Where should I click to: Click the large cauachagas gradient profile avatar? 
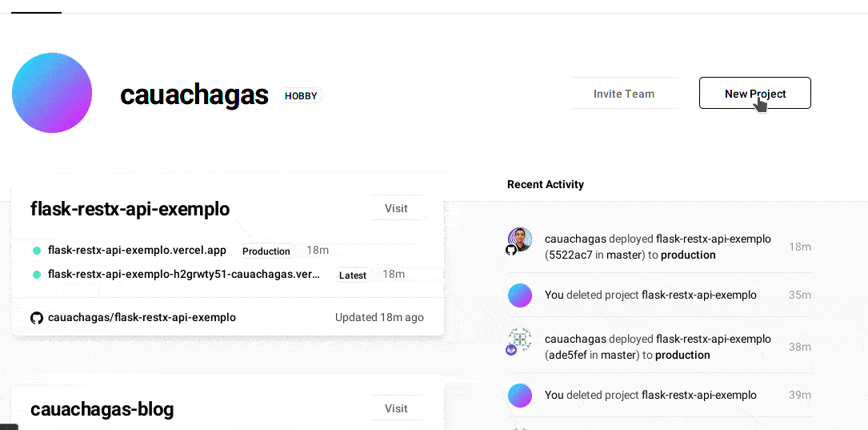pos(52,93)
